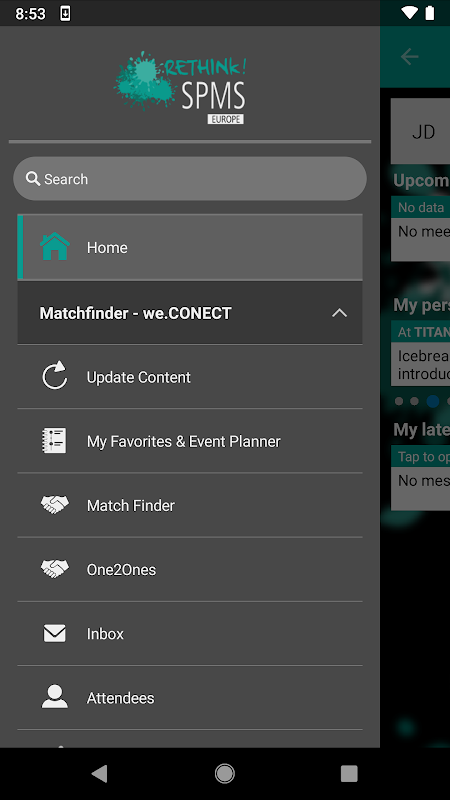This screenshot has width=450, height=800.
Task: Tap the teal Home house icon
Action: click(55, 247)
